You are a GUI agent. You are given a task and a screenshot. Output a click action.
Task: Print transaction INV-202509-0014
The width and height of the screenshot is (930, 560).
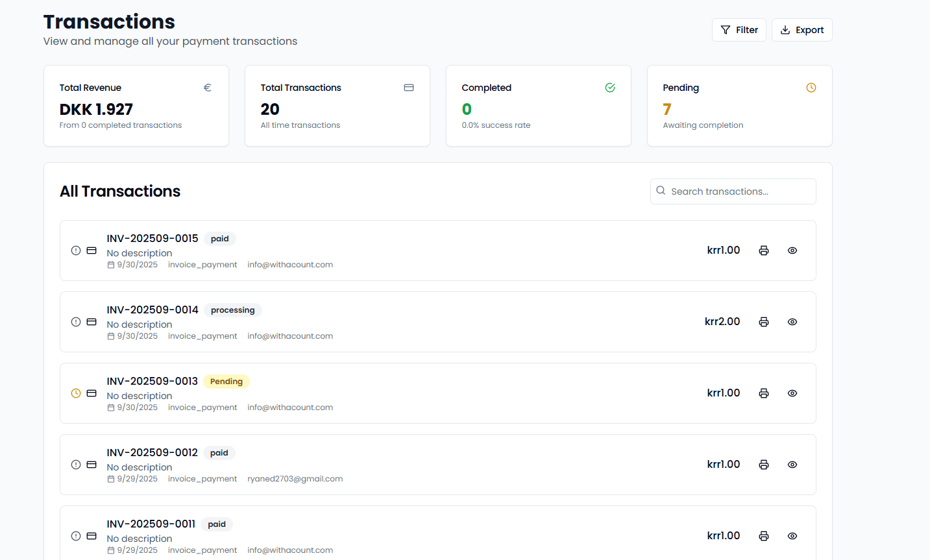point(763,321)
